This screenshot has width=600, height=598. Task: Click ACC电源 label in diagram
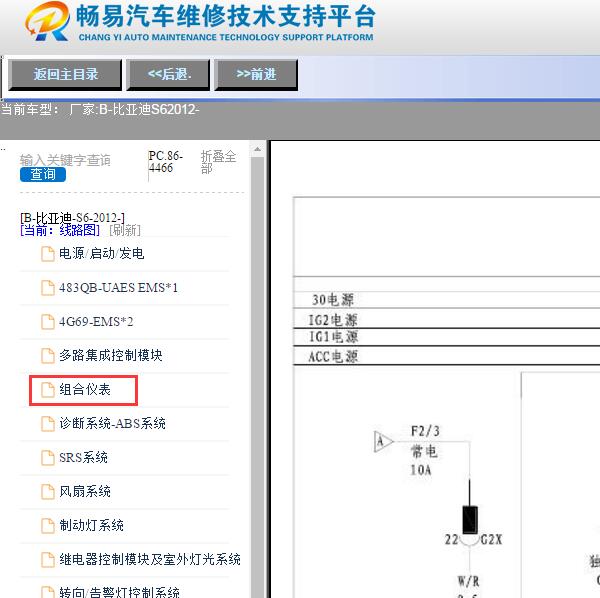coord(333,357)
